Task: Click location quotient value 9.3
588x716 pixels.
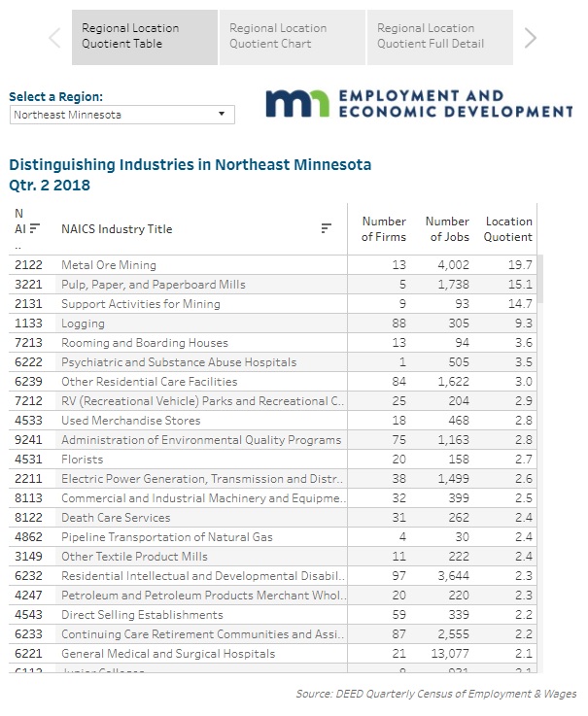Action: click(x=524, y=324)
